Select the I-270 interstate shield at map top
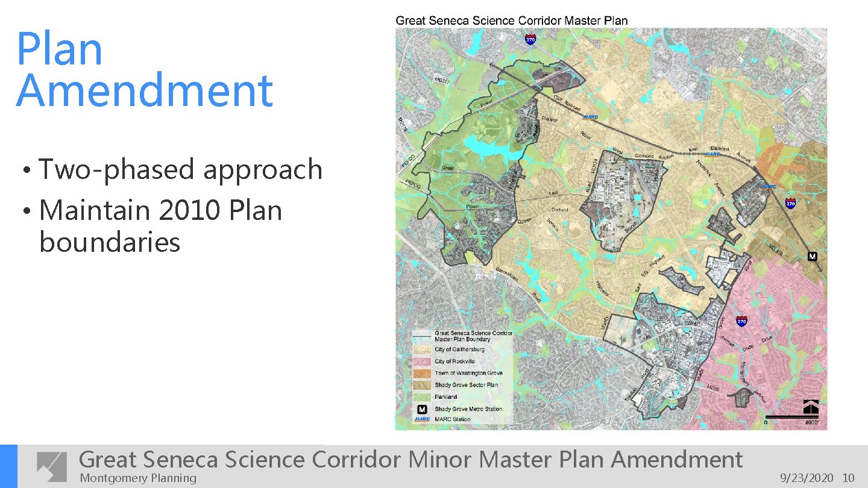The width and height of the screenshot is (868, 488). (529, 40)
